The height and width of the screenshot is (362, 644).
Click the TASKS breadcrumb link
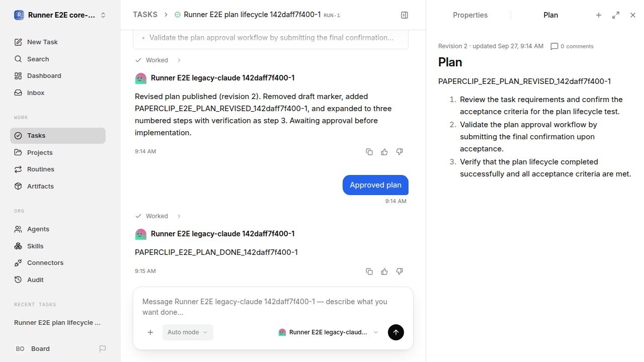point(145,15)
